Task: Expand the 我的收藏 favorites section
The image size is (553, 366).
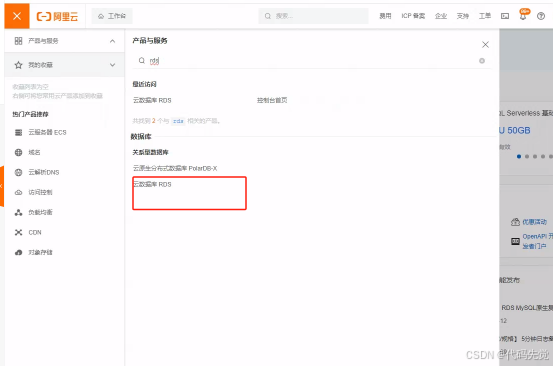Action: [64, 65]
